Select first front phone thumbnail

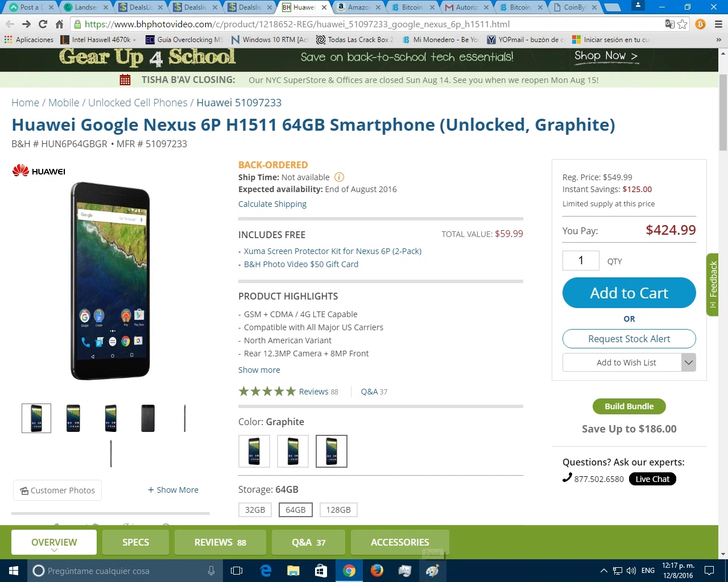click(x=36, y=418)
